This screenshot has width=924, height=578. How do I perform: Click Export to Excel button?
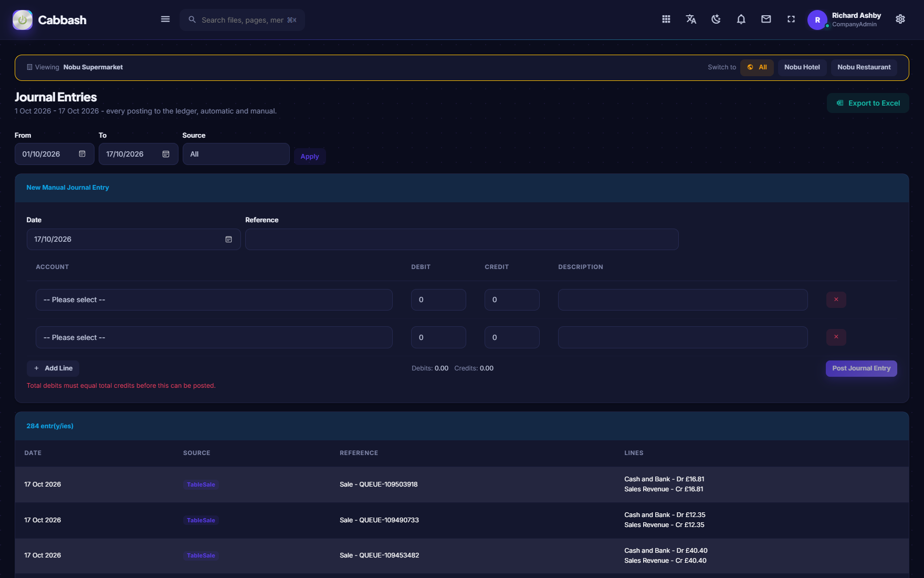(868, 103)
